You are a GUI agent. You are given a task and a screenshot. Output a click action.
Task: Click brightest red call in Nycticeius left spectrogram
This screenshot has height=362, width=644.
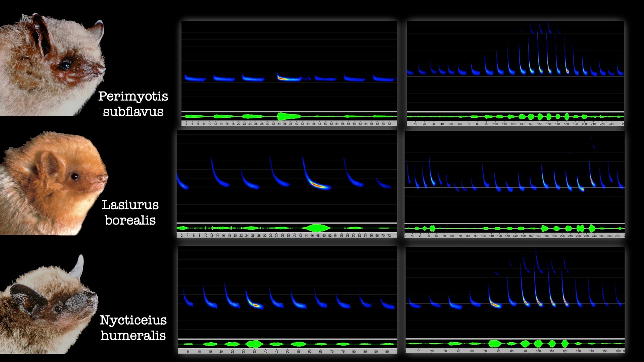[x=255, y=305]
